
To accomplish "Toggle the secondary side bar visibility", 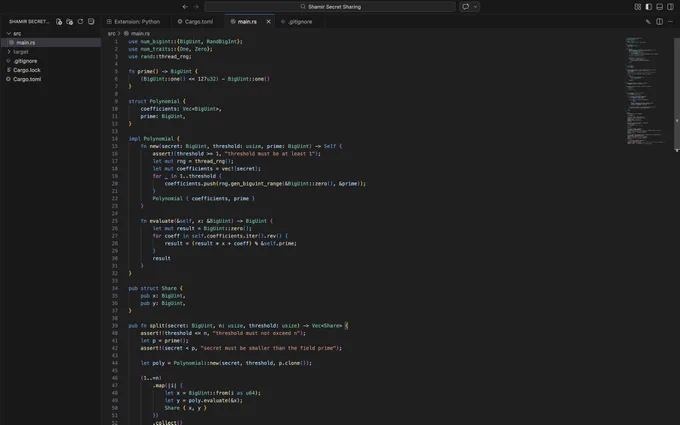I will point(670,7).
